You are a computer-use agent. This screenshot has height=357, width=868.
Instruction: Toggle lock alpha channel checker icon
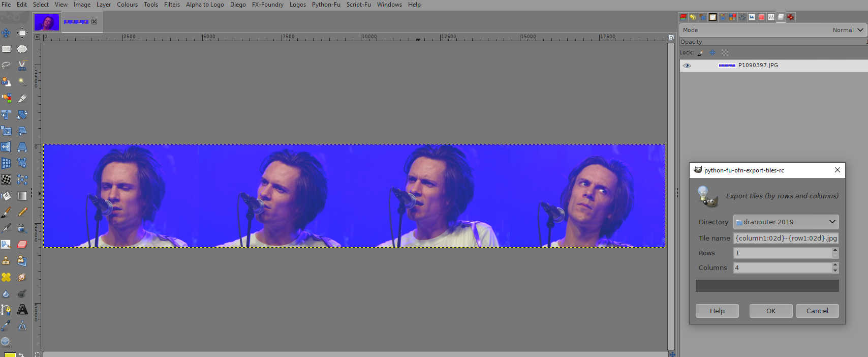(x=725, y=52)
